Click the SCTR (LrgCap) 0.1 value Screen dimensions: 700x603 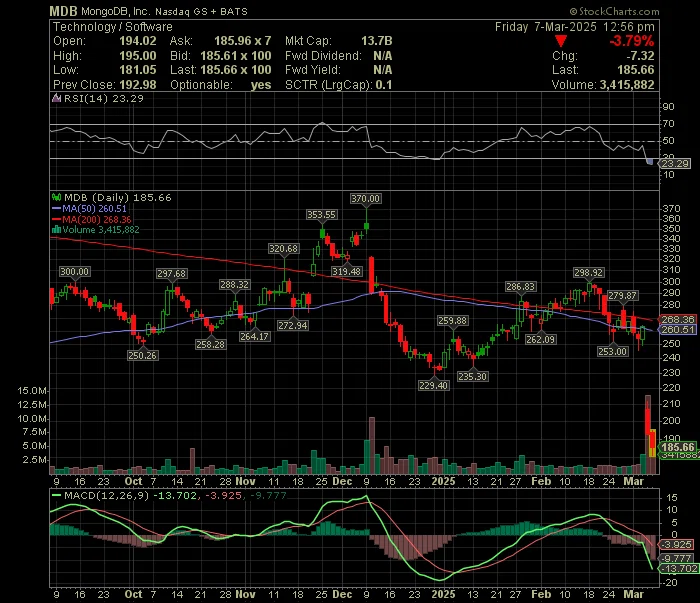click(x=384, y=85)
